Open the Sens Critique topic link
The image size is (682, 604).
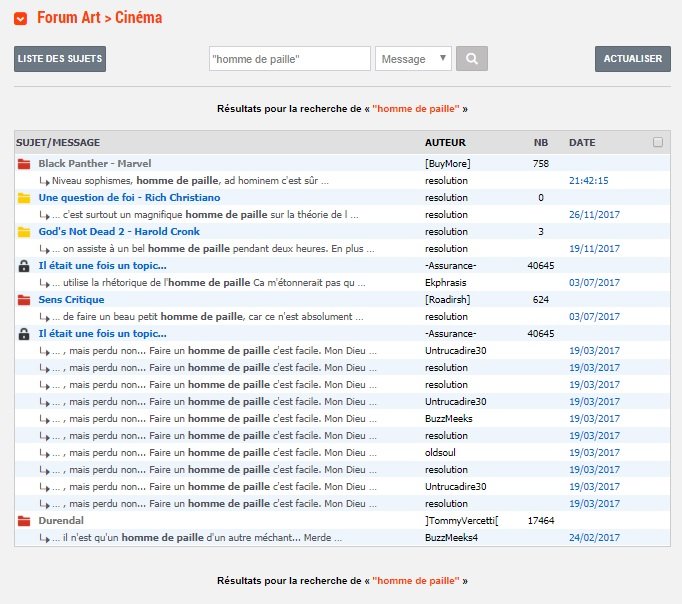(73, 300)
